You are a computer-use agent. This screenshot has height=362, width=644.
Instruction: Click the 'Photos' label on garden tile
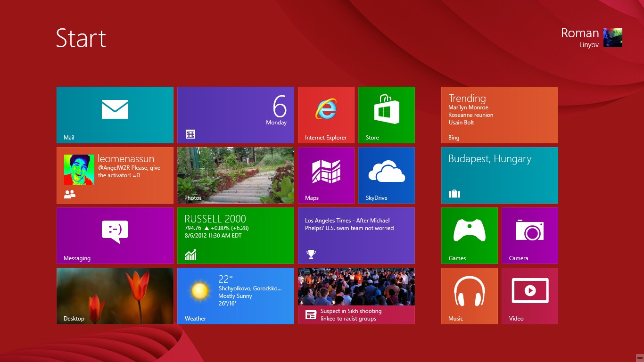pos(193,198)
